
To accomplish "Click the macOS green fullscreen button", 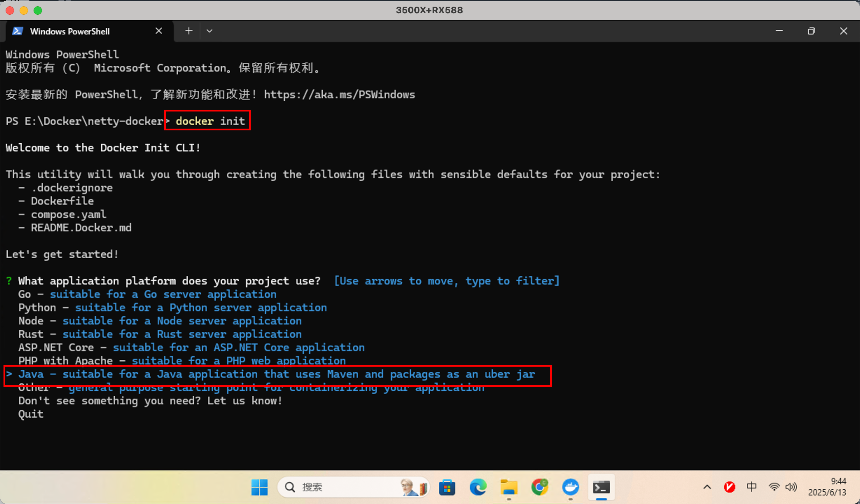I will 38,10.
